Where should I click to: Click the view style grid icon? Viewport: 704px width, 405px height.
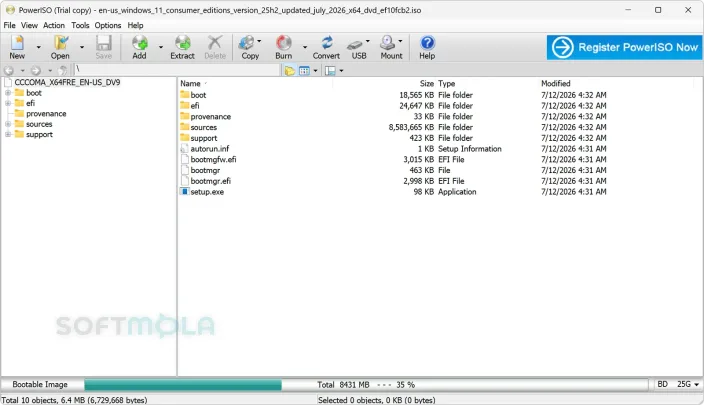pos(304,71)
